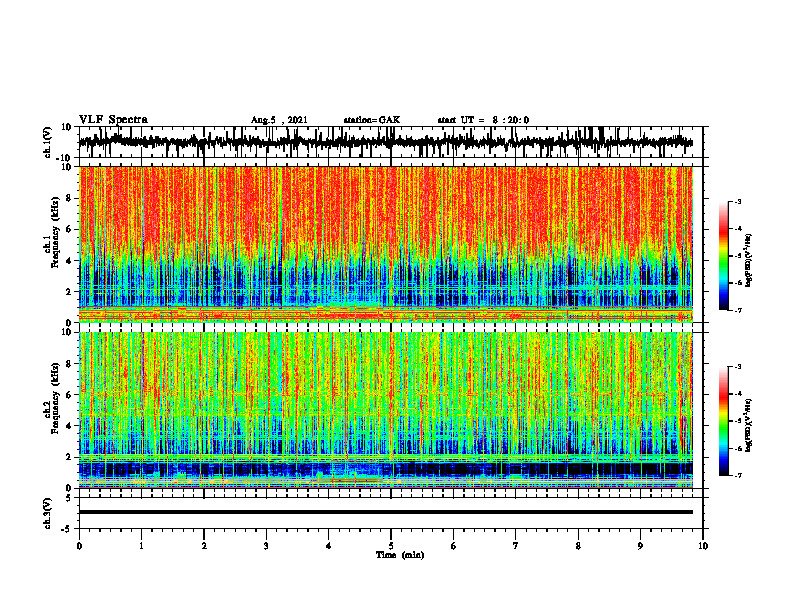Click the "-7" label on ch.1 colorbar
Screen dimensions: 792x612
[x=738, y=310]
